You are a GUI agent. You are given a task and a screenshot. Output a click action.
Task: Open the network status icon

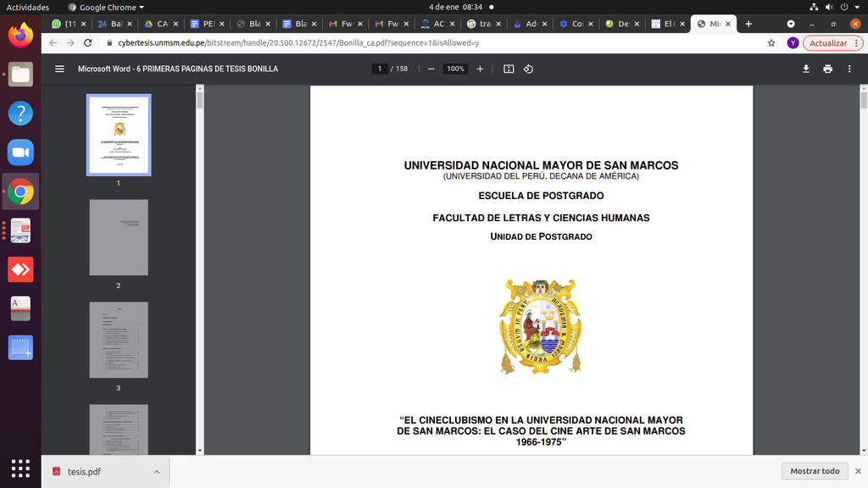pos(814,7)
